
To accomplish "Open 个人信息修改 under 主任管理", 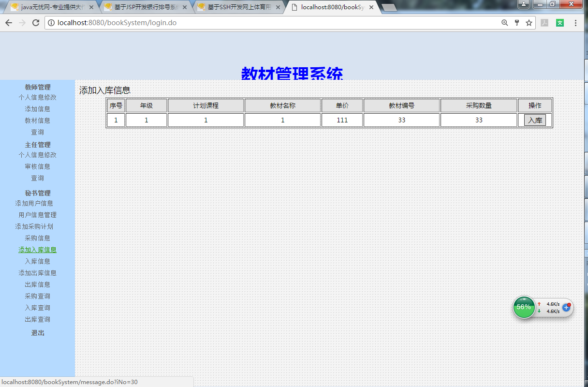I will point(38,155).
